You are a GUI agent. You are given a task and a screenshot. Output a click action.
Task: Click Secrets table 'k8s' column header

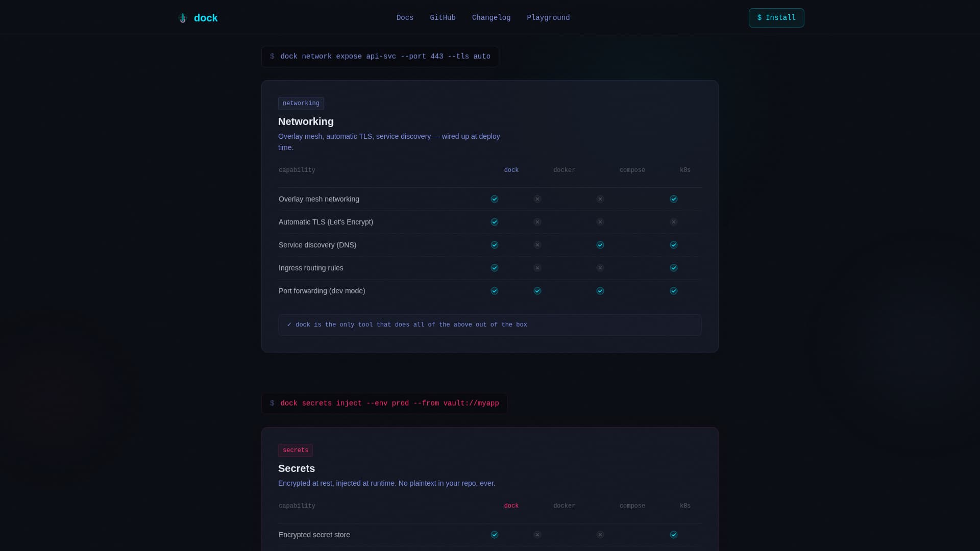coord(685,506)
